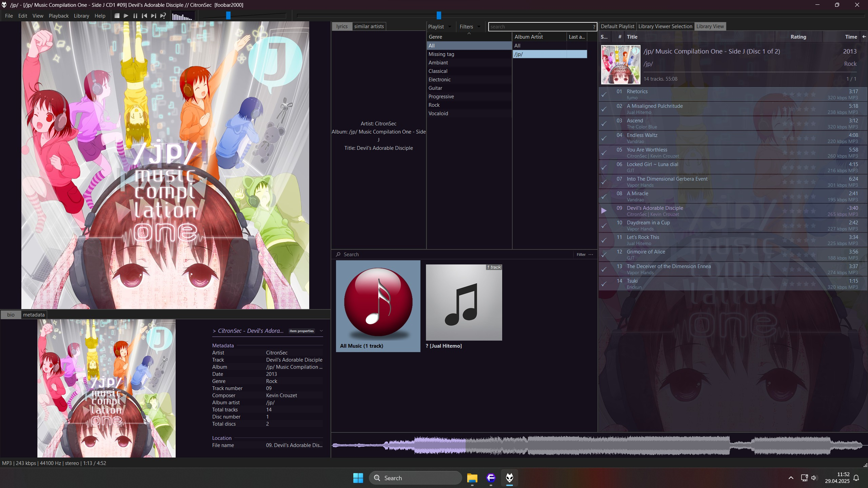Click checkmark beside Daydream in a Cup
Screen dimensions: 868x488
click(604, 226)
